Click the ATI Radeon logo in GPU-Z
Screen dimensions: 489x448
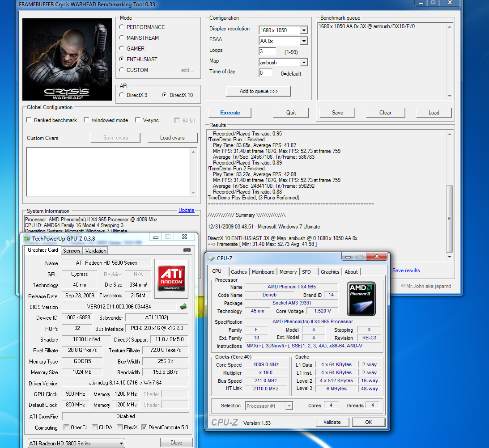tap(171, 278)
